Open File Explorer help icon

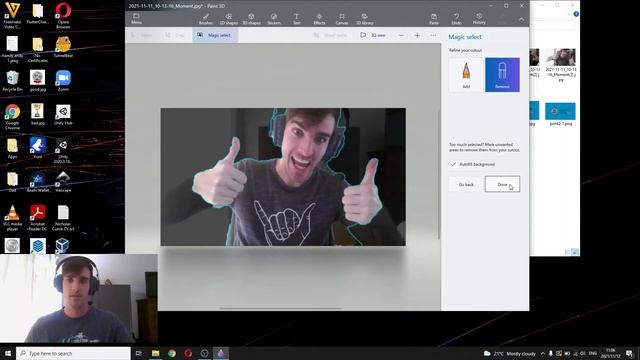coord(576,14)
